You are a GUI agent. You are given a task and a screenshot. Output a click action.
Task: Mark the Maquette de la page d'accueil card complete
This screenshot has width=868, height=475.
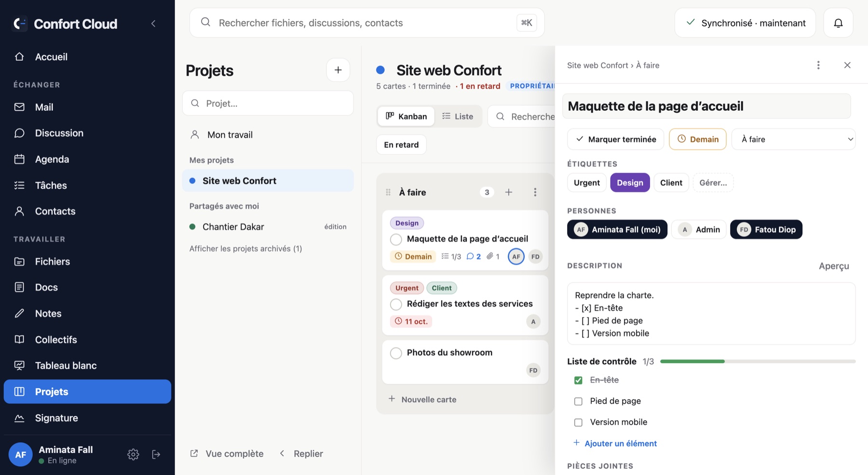[x=396, y=239]
